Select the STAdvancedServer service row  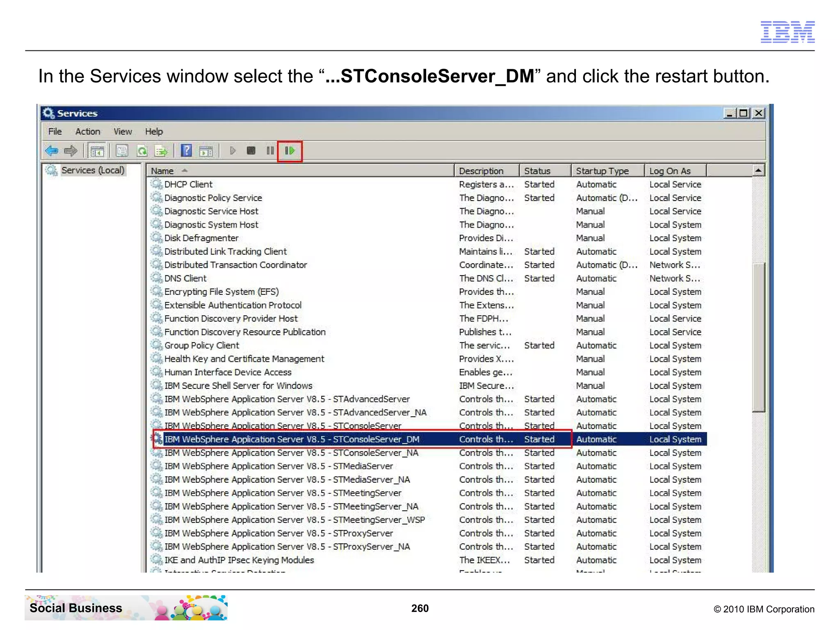click(x=428, y=399)
